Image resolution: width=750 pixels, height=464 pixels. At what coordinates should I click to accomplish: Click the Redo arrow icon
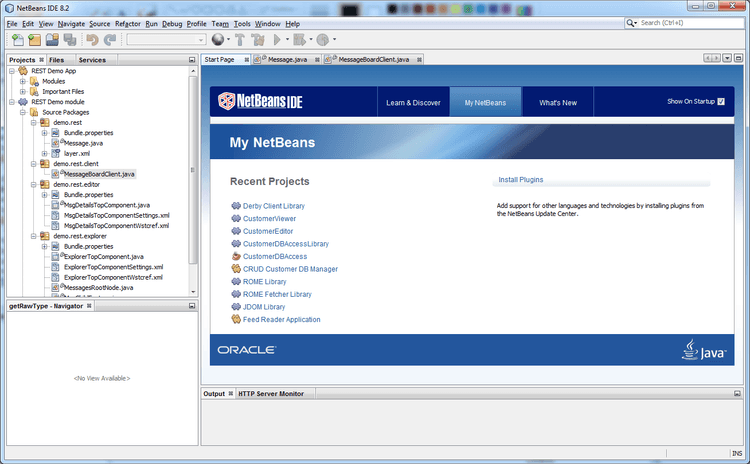(110, 40)
